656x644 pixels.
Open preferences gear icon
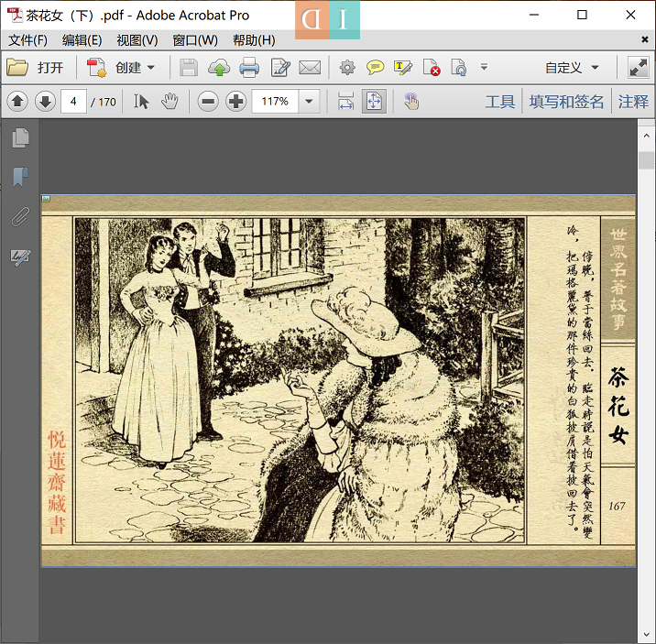click(x=347, y=67)
